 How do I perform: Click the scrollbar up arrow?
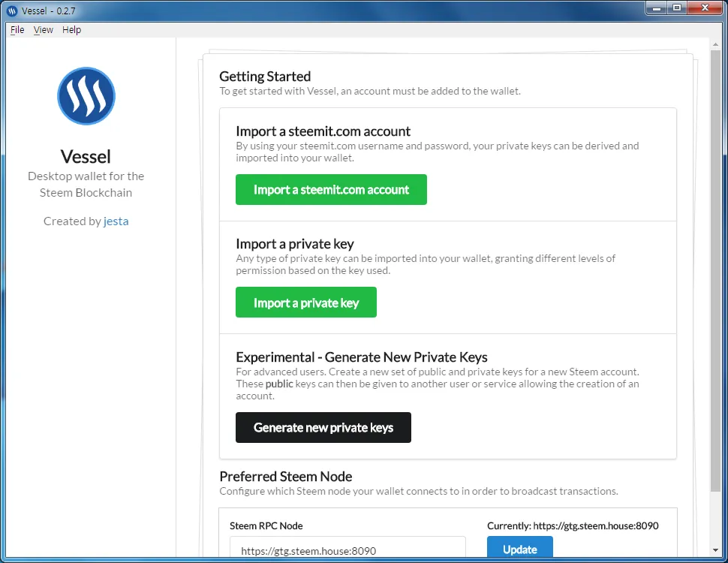[715, 44]
